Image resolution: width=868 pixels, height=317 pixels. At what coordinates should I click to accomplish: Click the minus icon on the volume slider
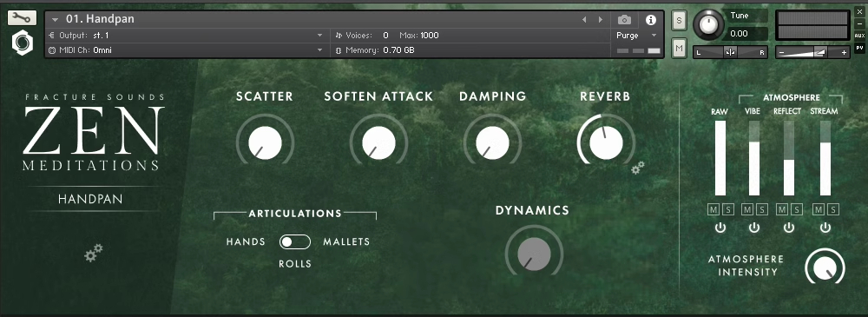tap(781, 53)
